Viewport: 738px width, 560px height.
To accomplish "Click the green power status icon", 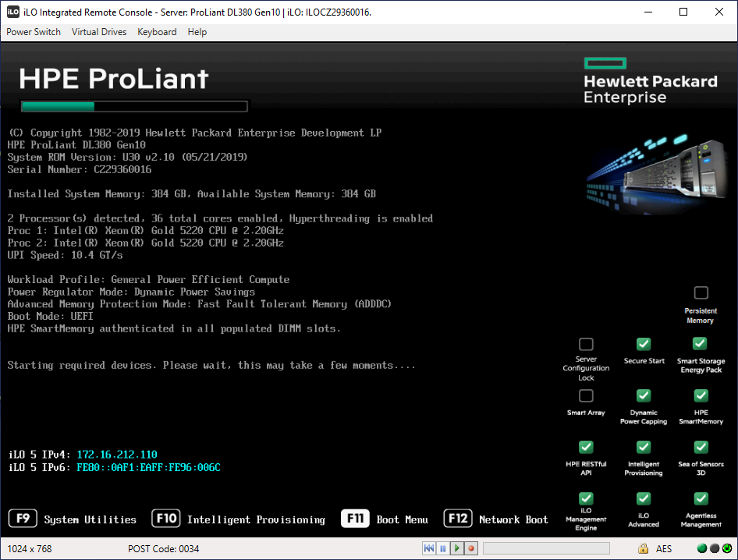I will 727,548.
